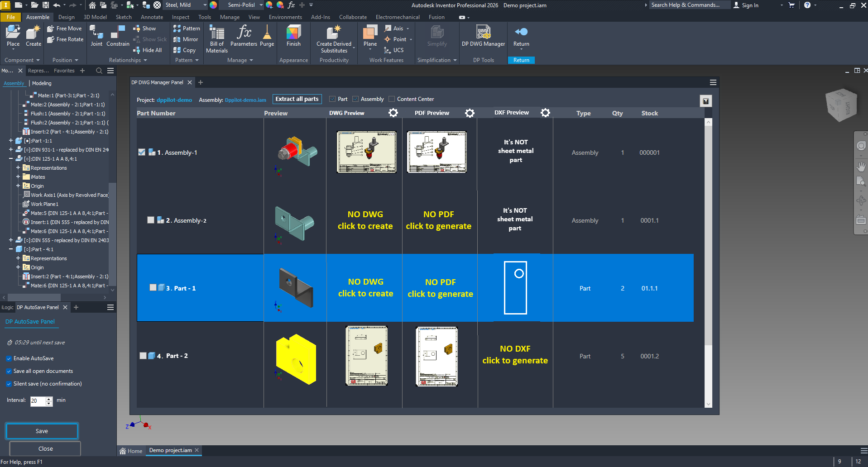
Task: Open the Sketch ribbon tab
Action: tap(124, 17)
